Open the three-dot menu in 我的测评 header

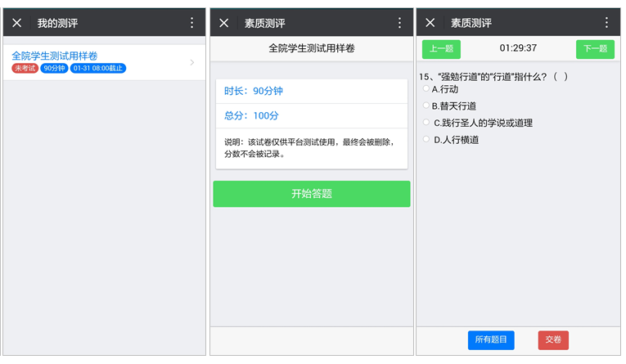(192, 23)
